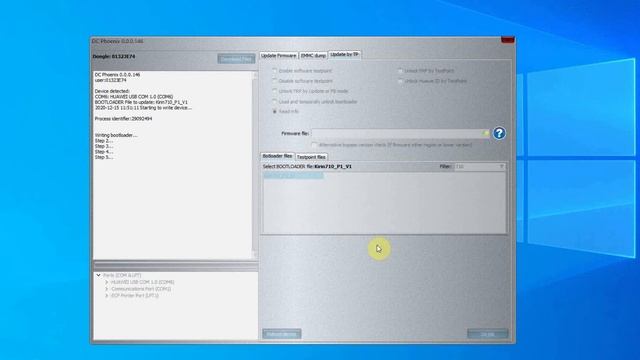The height and width of the screenshot is (360, 640).
Task: Open the Filter dropdown
Action: click(x=479, y=167)
